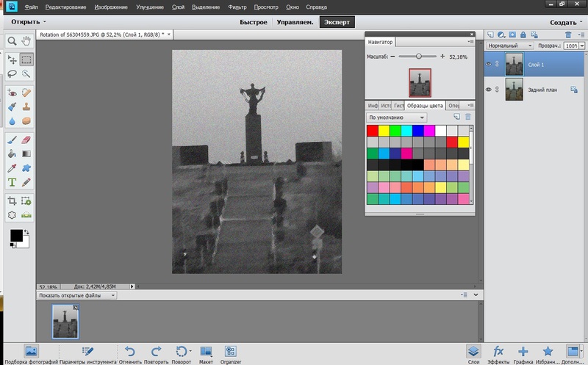The height and width of the screenshot is (365, 588).
Task: Swap foreground and background colors
Action: tap(26, 232)
